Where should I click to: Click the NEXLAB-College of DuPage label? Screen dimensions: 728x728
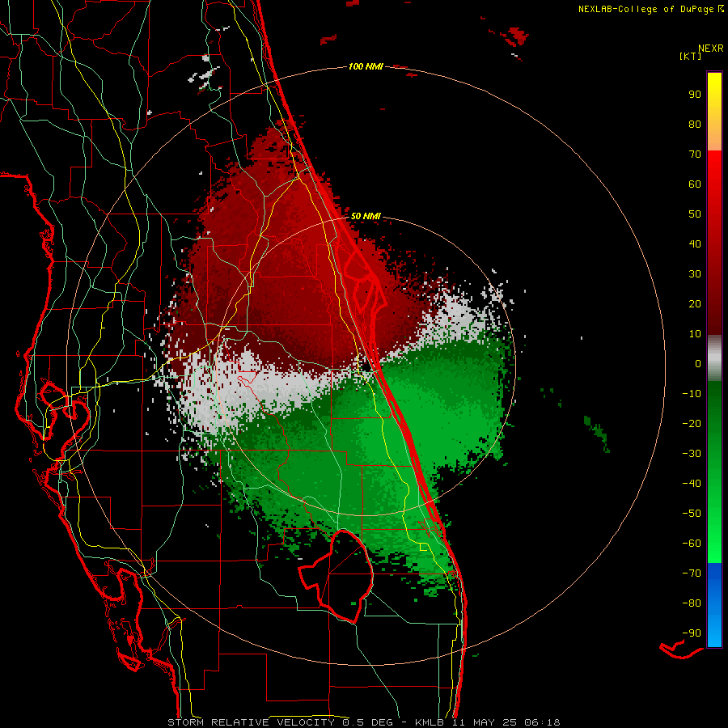(x=645, y=9)
